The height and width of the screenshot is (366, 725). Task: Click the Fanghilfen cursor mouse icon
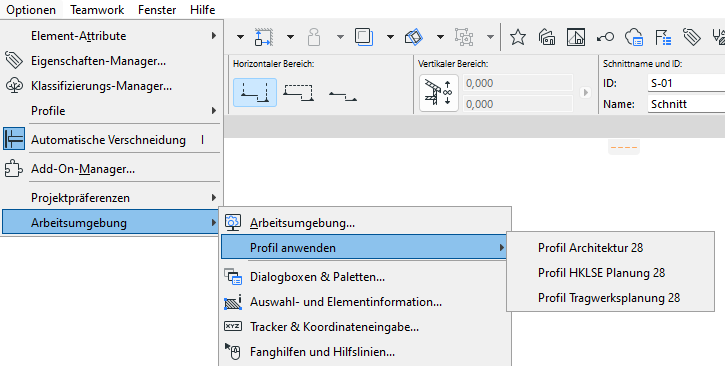pyautogui.click(x=233, y=351)
